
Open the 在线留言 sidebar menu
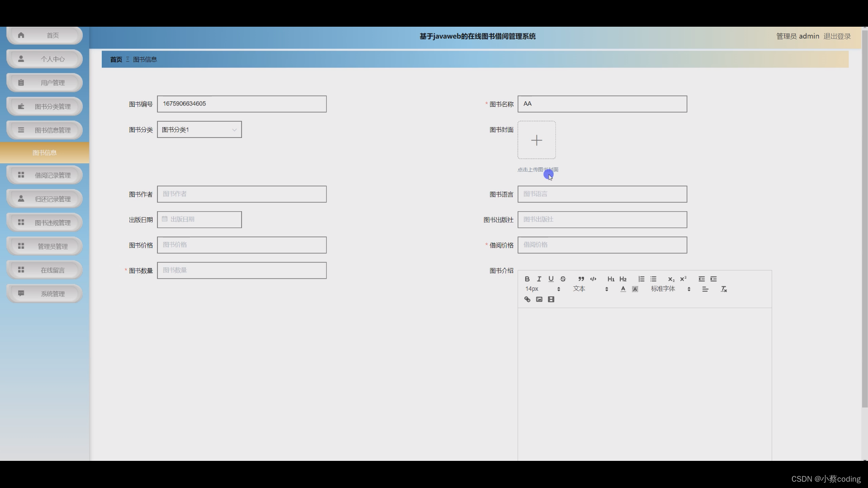[x=44, y=270]
